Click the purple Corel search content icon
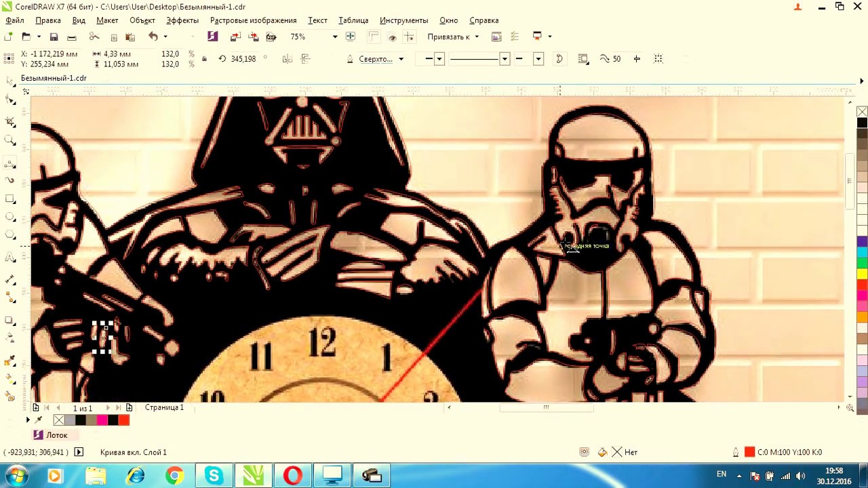The image size is (868, 488). [213, 37]
